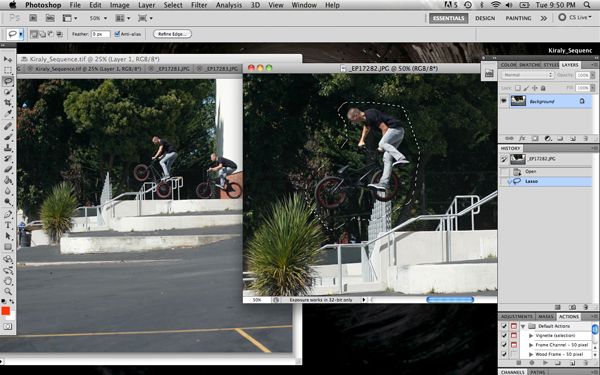Toggle the Vignette (selection) action checkbox
This screenshot has height=375, width=600.
[504, 335]
